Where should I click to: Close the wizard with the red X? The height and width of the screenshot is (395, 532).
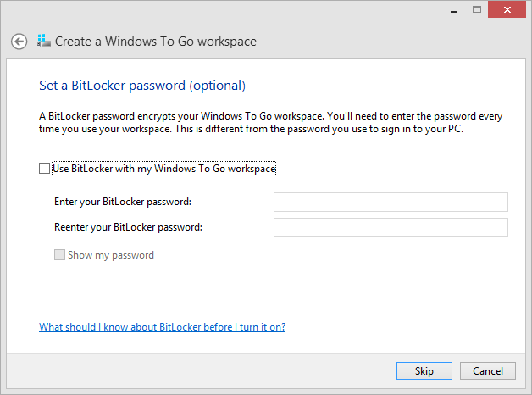click(507, 9)
